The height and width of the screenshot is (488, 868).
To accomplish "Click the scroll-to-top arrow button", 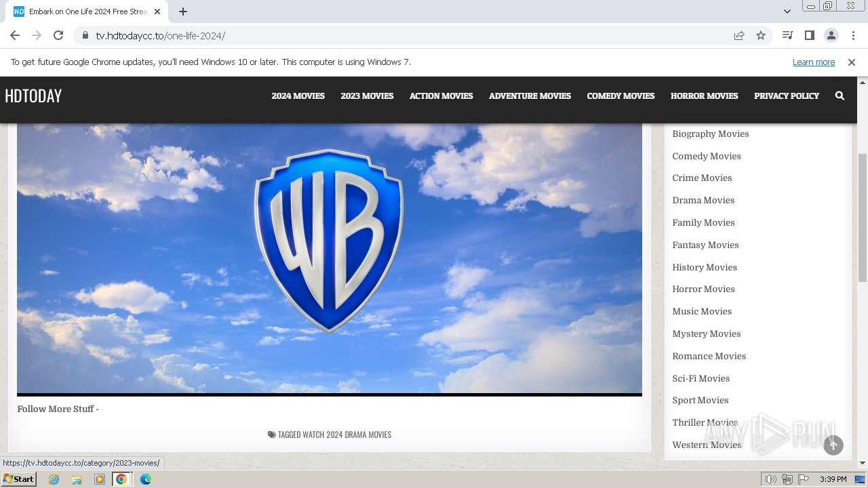I will [833, 445].
